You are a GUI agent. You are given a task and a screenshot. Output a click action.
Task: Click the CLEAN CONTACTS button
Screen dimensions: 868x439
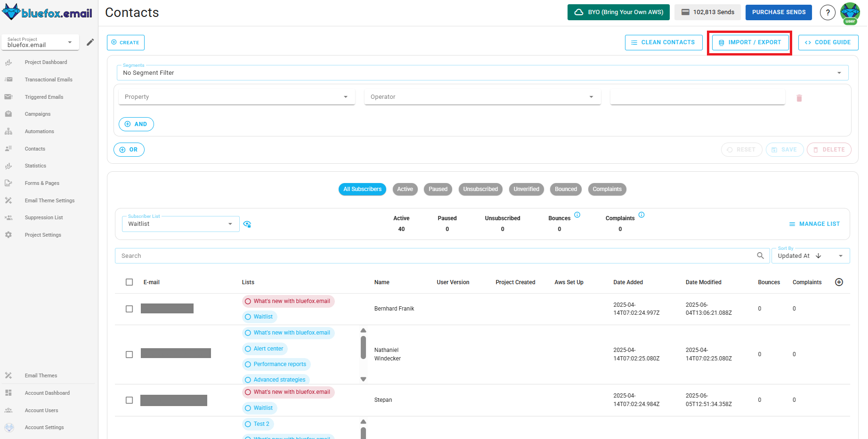point(664,42)
